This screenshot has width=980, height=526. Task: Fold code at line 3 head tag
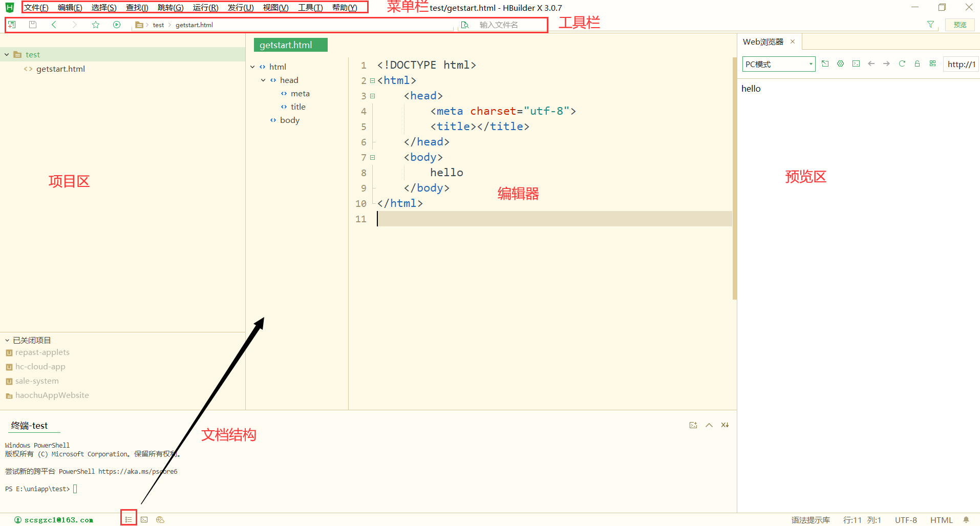[x=373, y=96]
